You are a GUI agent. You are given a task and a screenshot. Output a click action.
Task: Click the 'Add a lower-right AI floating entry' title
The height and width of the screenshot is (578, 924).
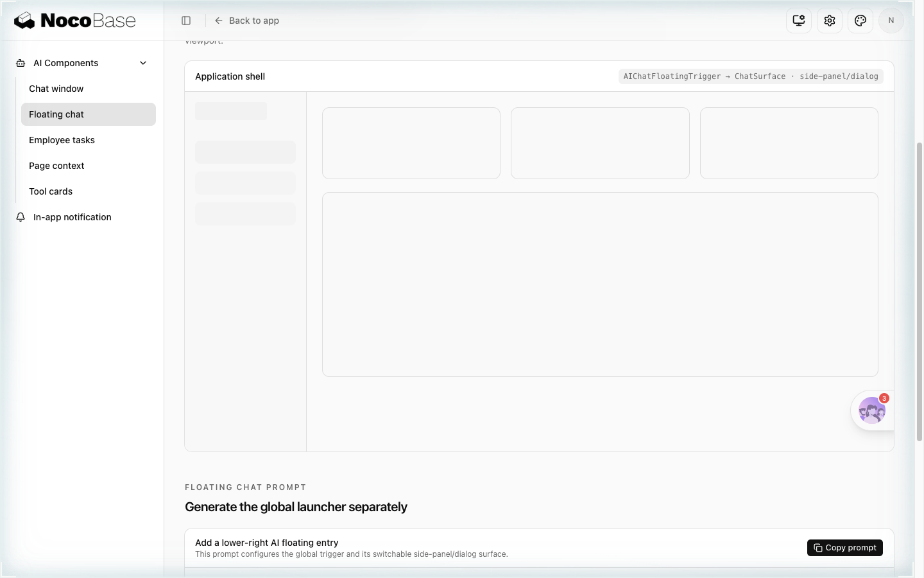[267, 543]
